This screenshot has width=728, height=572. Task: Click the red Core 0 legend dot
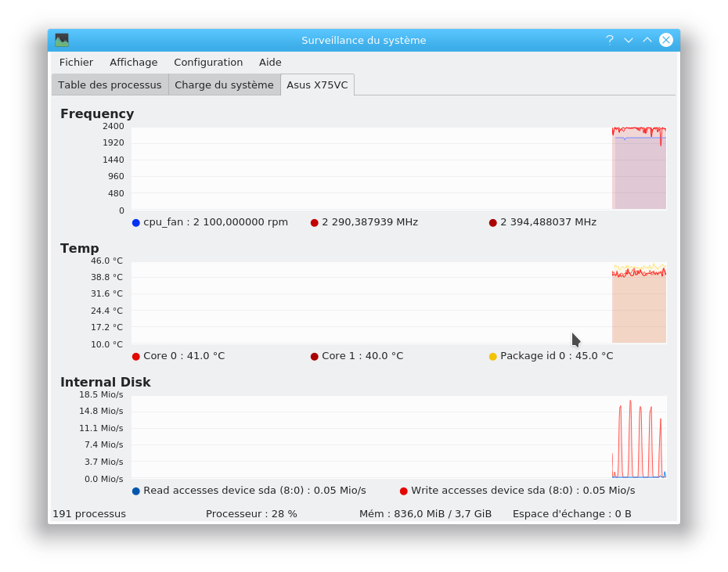point(136,357)
